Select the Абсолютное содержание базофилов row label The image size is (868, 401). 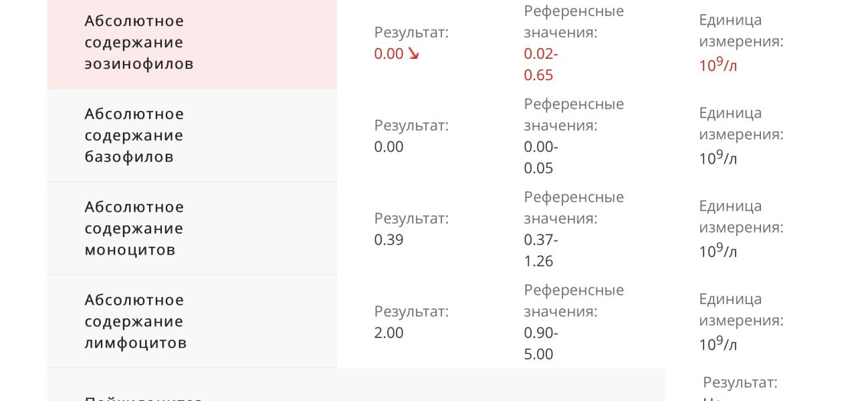pos(134,136)
